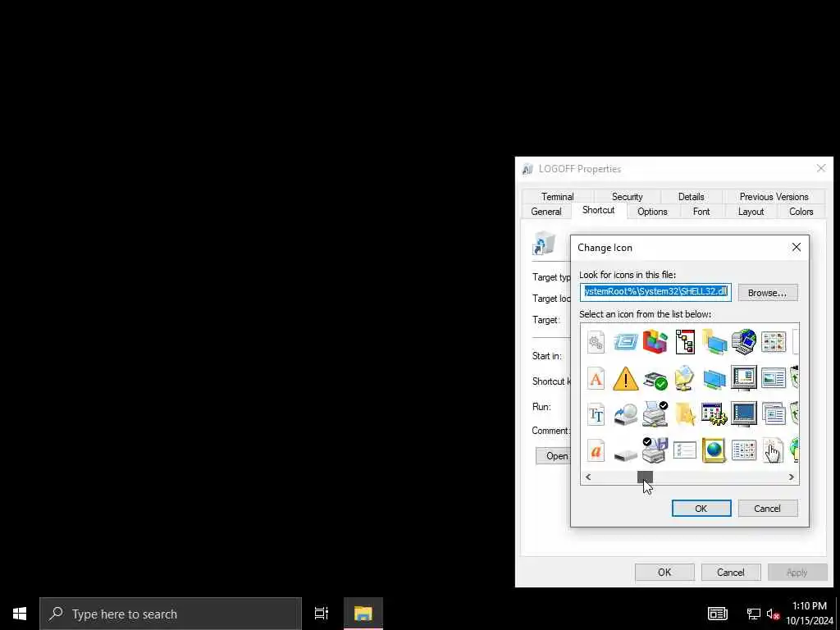Click OK in LOGOFF Properties window
Image resolution: width=840 pixels, height=630 pixels.
(x=664, y=572)
